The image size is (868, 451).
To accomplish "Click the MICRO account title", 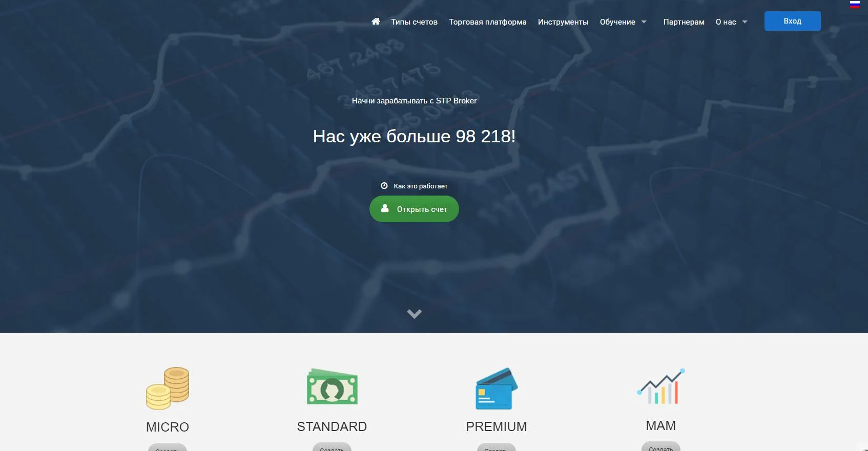I will (x=168, y=427).
